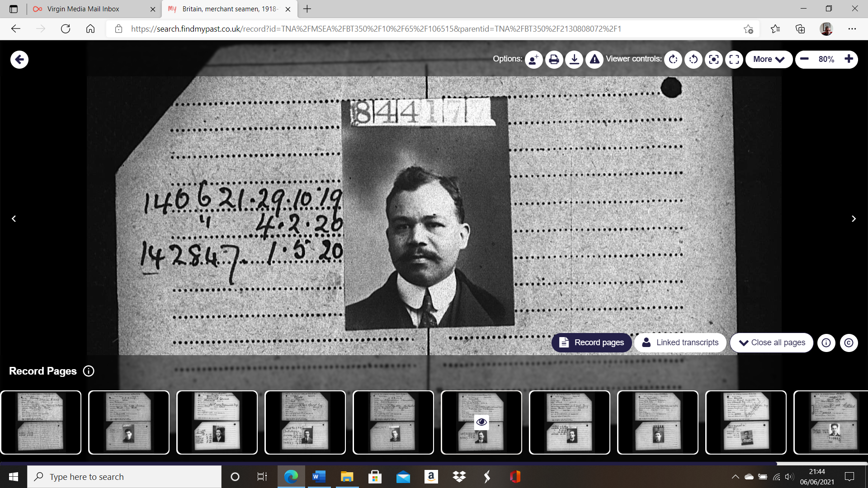Screen dimensions: 868x488
Task: Click the browser back button
Action: click(x=16, y=29)
